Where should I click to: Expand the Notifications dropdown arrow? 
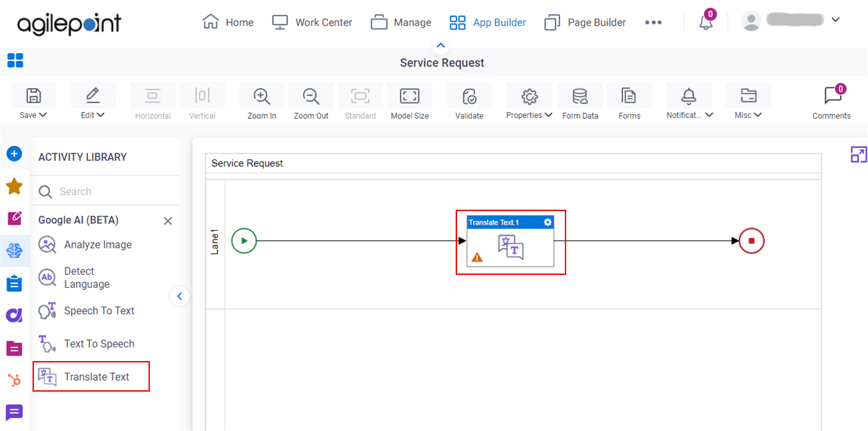709,115
